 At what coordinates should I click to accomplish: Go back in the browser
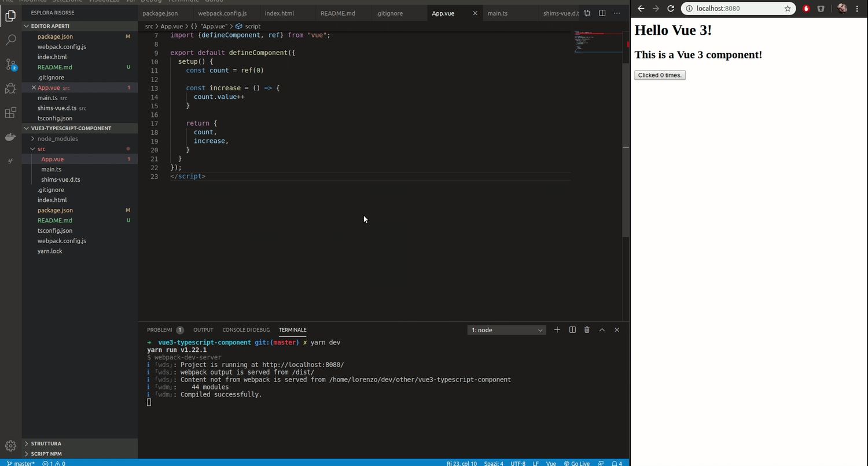(641, 9)
